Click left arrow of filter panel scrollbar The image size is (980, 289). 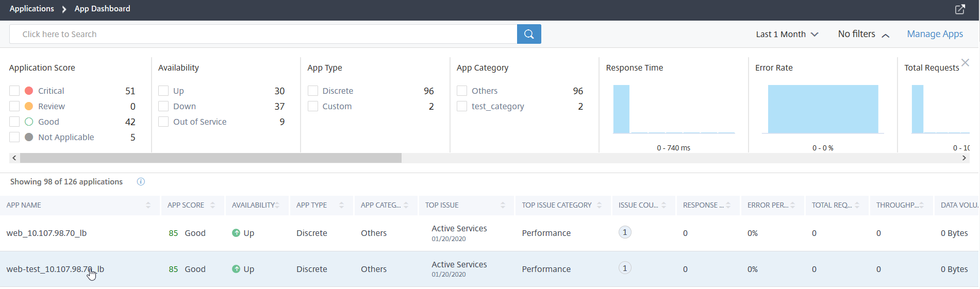[x=14, y=158]
